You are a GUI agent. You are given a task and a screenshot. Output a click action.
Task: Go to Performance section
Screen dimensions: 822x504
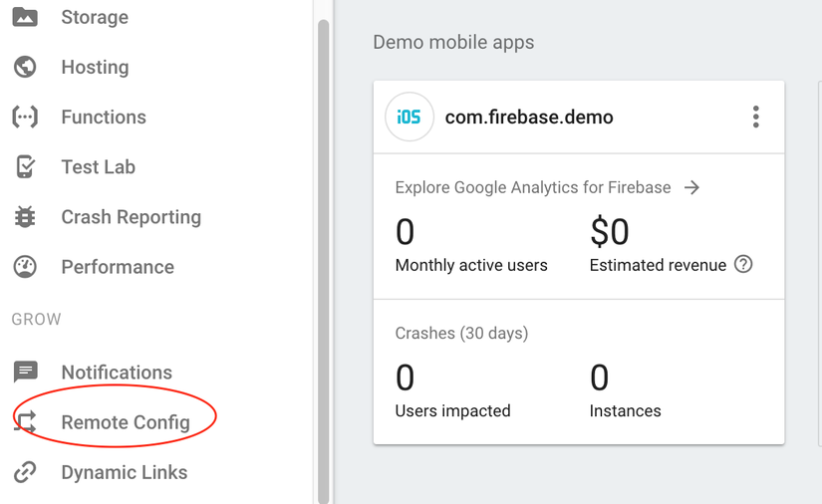click(x=118, y=267)
